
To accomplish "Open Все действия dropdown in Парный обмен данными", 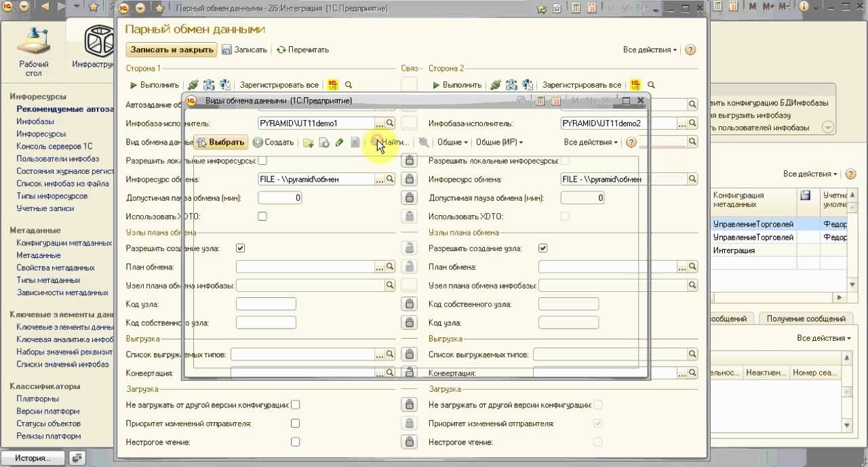I will [650, 50].
